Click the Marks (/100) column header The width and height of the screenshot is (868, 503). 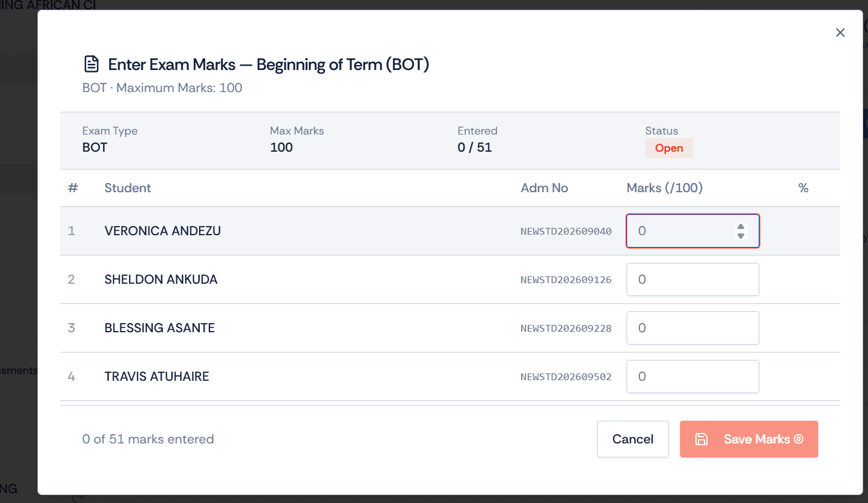pos(665,188)
